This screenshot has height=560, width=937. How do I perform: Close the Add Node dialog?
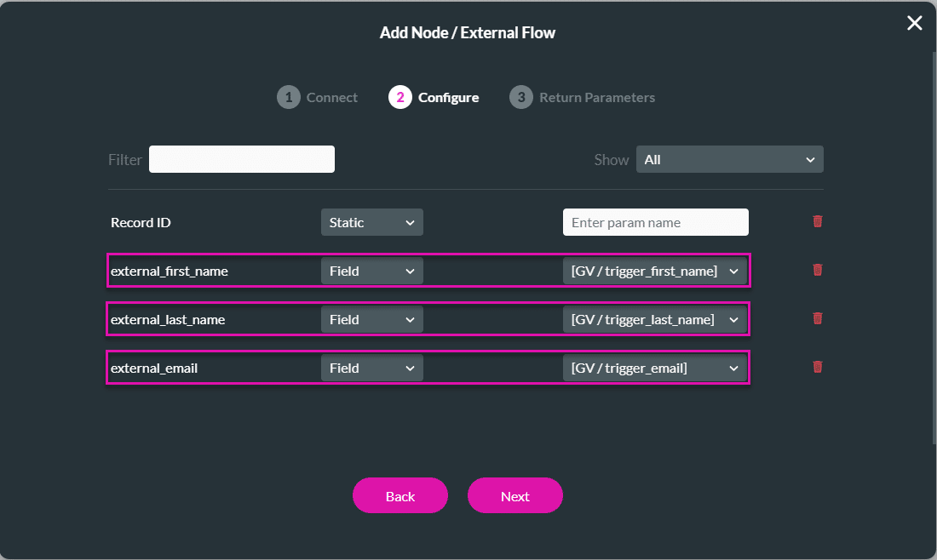click(914, 23)
